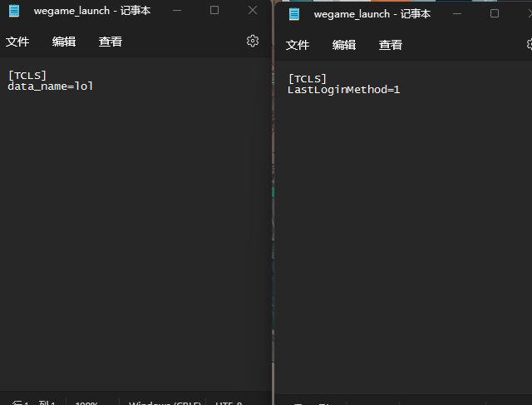Minimize the right Notepad window
The image size is (532, 405).
tap(457, 14)
